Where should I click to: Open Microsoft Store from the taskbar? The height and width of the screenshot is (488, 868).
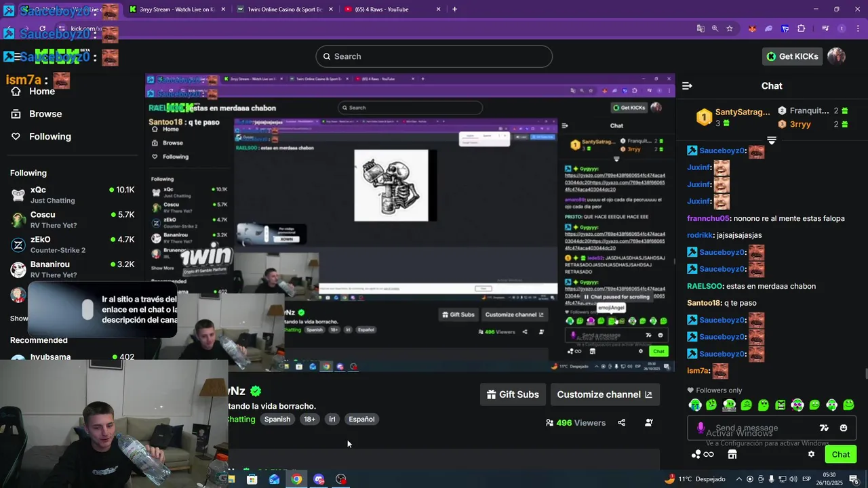click(252, 479)
